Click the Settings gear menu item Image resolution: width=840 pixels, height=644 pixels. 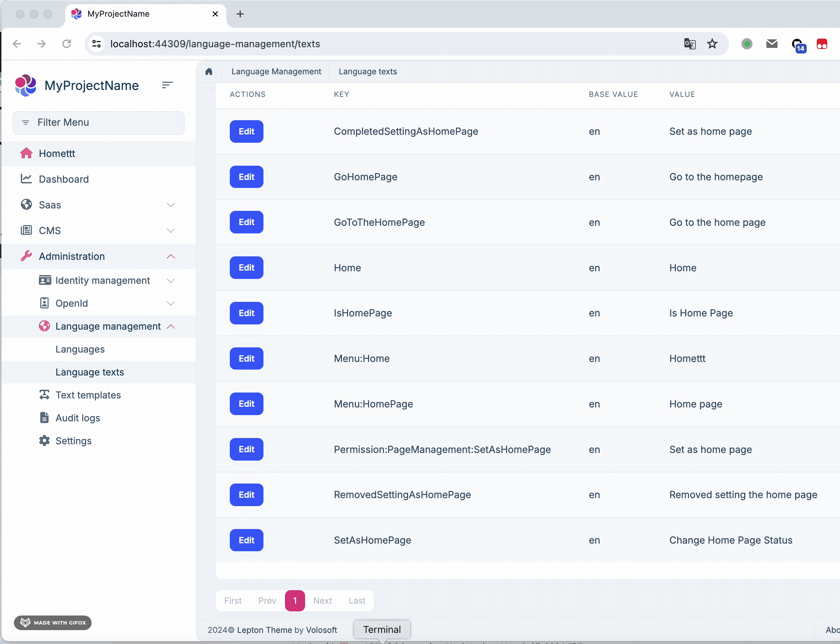pos(73,441)
